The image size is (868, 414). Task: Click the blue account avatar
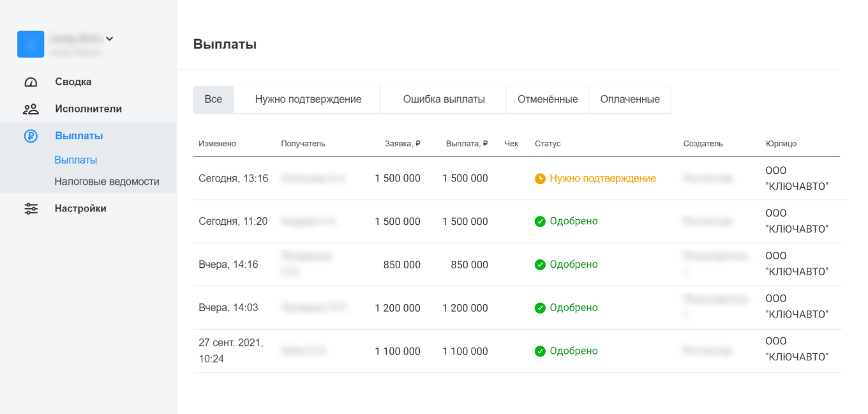click(x=31, y=44)
